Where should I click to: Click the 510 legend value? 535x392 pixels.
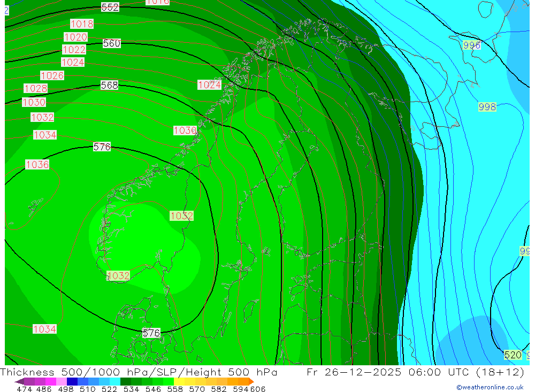(x=87, y=389)
